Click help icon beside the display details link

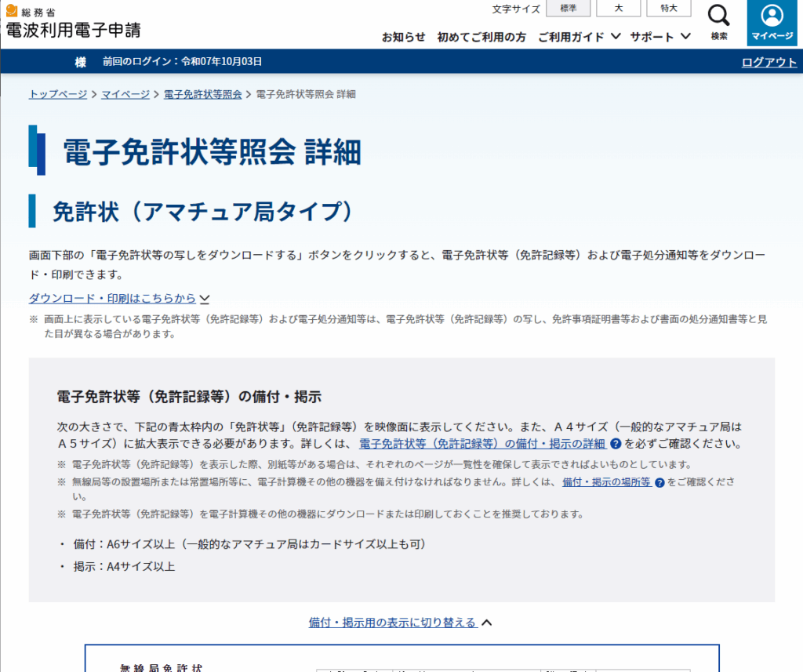pos(616,444)
